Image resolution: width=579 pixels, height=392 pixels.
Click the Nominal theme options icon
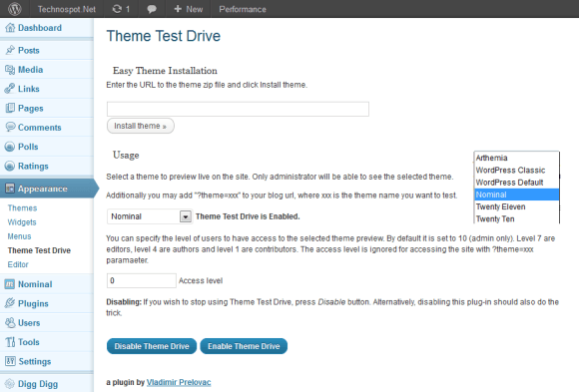click(x=10, y=284)
